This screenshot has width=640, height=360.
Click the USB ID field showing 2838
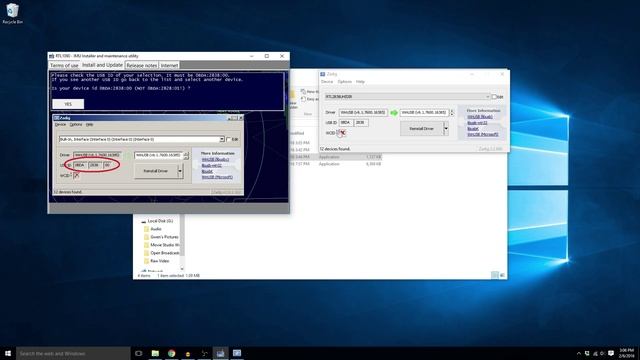click(361, 122)
